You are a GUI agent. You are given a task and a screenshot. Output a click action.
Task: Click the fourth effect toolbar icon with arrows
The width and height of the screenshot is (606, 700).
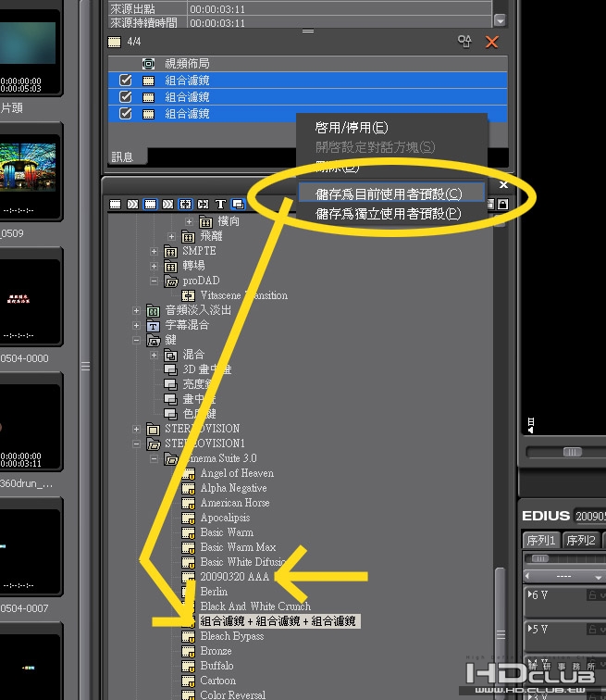(x=167, y=205)
